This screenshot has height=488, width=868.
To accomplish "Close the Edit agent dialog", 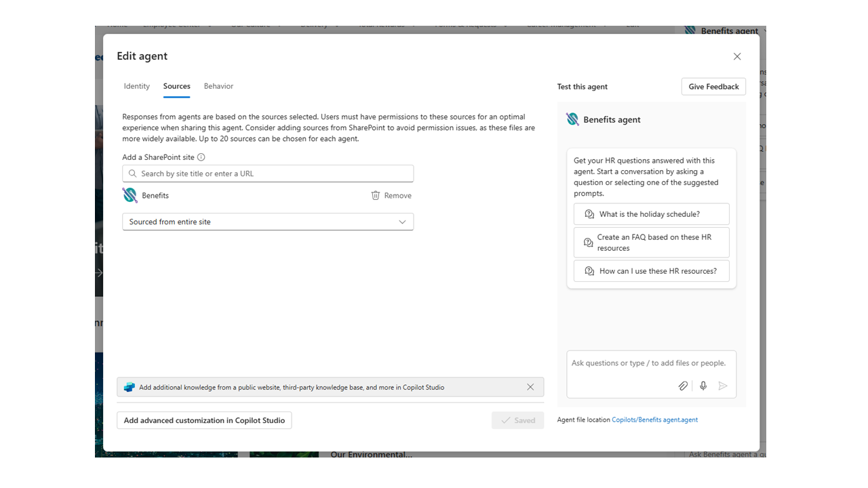I will 737,56.
